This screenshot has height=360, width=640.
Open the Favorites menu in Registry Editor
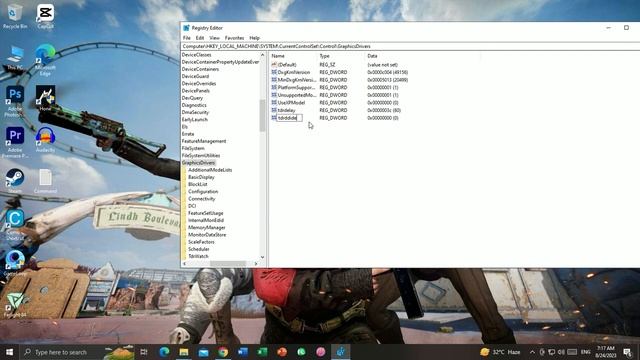tap(234, 38)
